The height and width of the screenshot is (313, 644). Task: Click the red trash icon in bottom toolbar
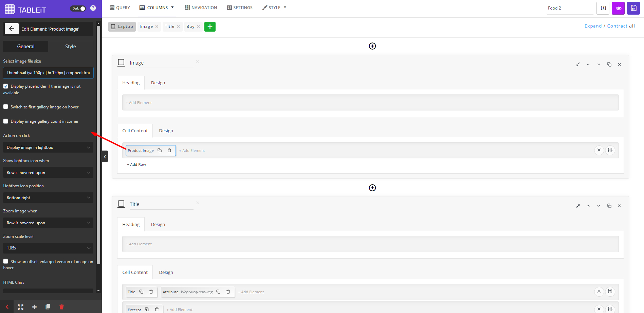pyautogui.click(x=61, y=307)
